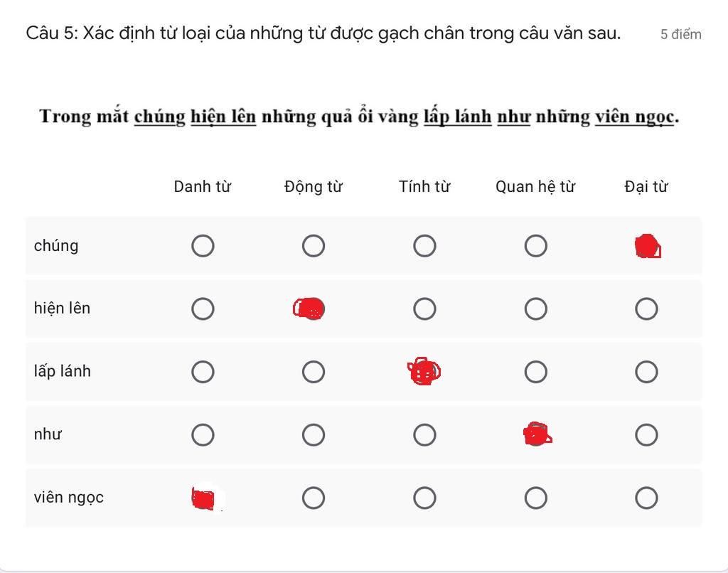Select Động từ for chúng row
728x573 pixels.
(314, 246)
